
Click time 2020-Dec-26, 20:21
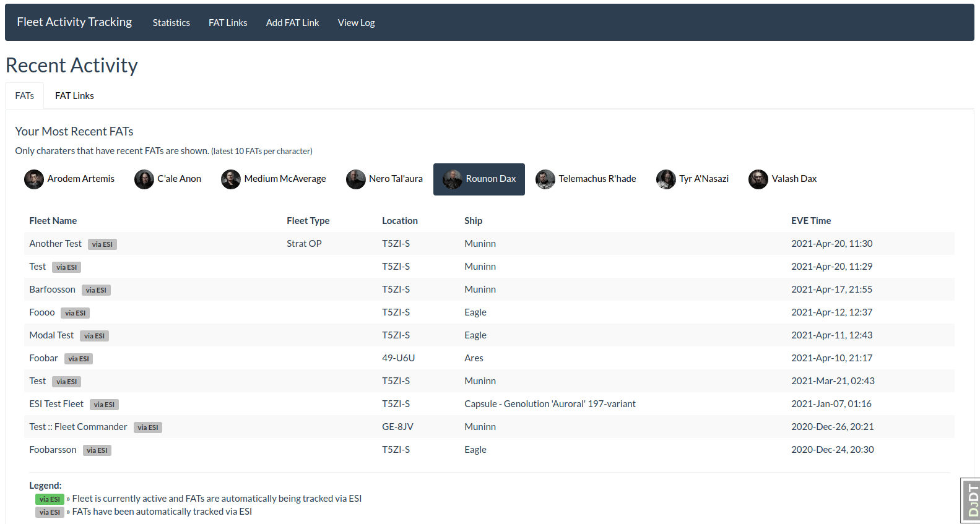833,427
